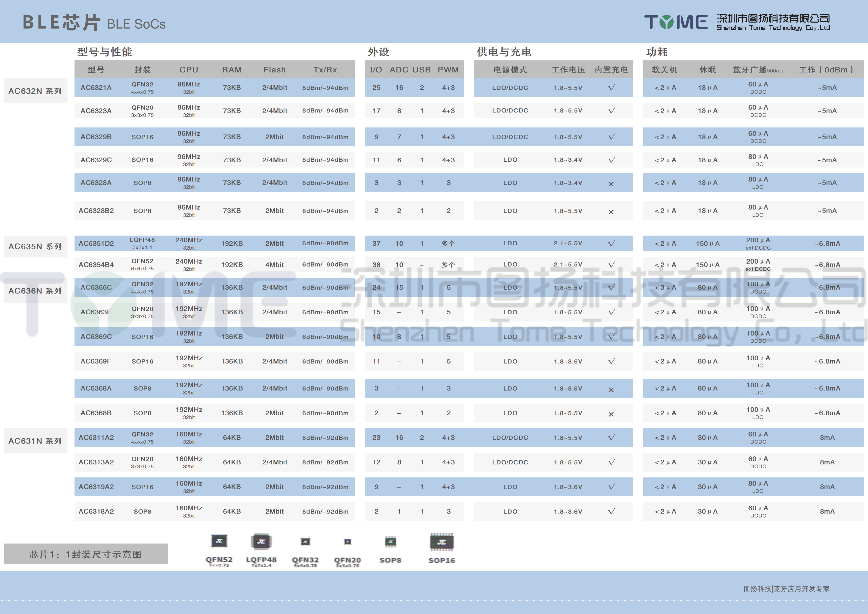Click the charging cross mark in AC6328B2 row
868x614 pixels.
click(611, 212)
